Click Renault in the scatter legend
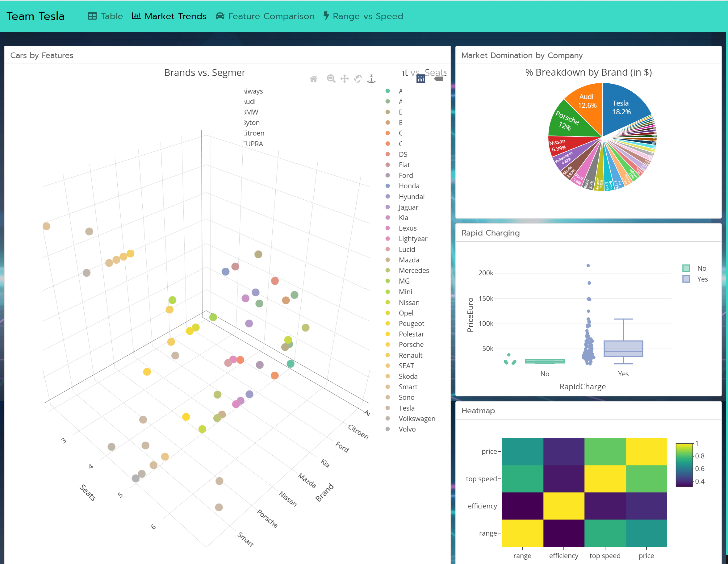728x564 pixels. pos(410,355)
